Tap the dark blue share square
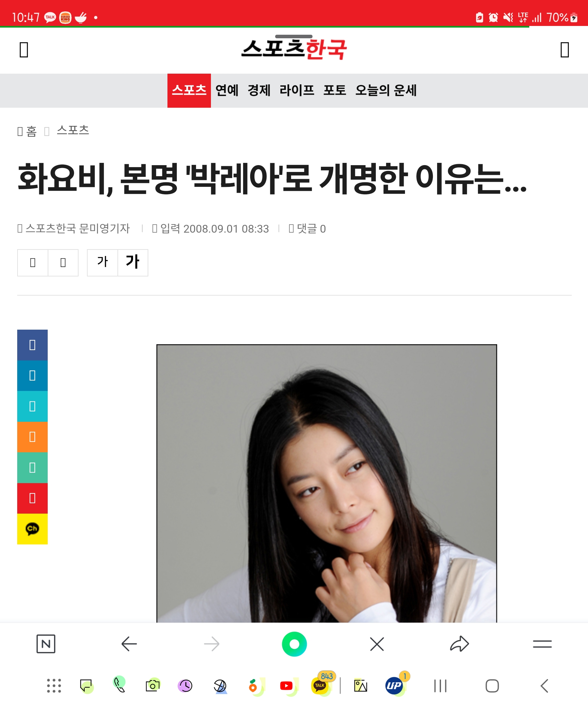 point(32,345)
